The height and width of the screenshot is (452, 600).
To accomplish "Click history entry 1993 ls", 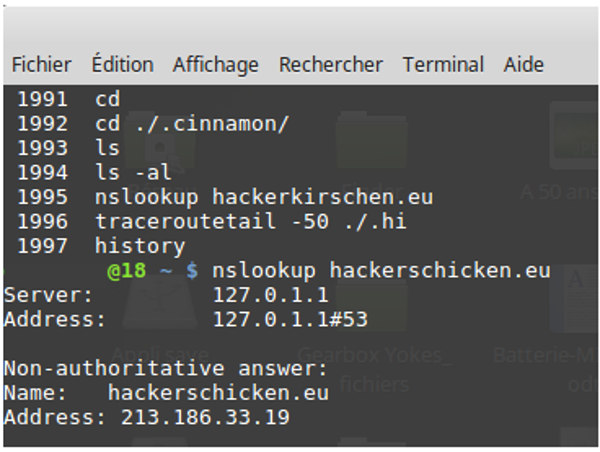I will (x=69, y=148).
